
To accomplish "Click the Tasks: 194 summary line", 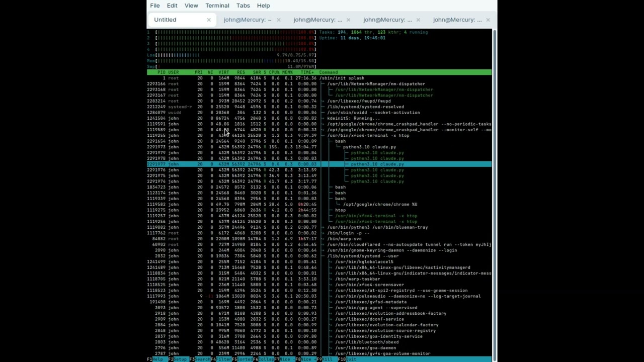I will coord(373,32).
